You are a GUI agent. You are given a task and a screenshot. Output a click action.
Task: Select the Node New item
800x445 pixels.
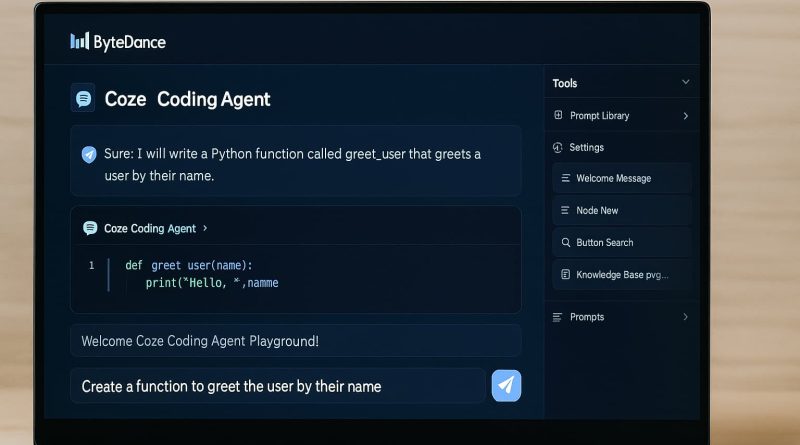[621, 210]
